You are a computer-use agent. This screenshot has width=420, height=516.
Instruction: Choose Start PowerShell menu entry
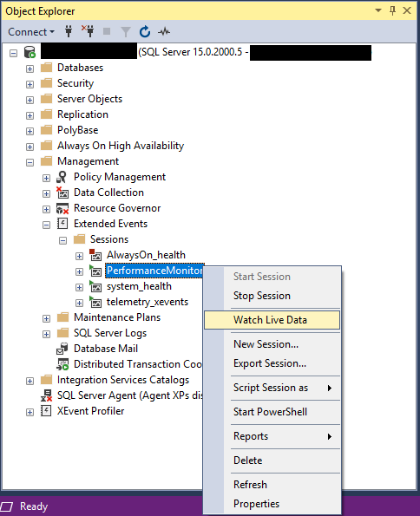click(x=272, y=412)
